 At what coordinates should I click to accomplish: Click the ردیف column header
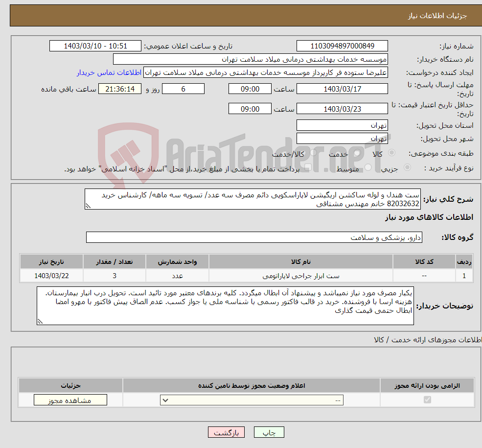464,261
